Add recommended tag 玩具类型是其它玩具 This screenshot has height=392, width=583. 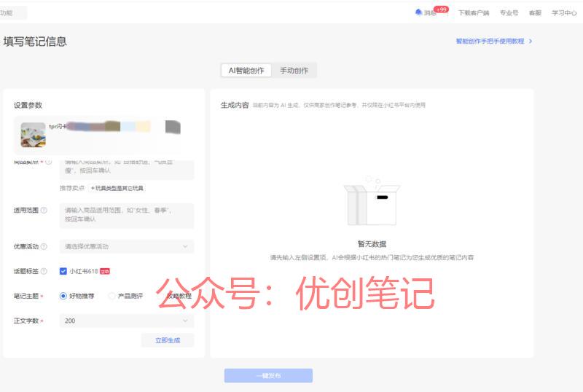click(x=117, y=188)
